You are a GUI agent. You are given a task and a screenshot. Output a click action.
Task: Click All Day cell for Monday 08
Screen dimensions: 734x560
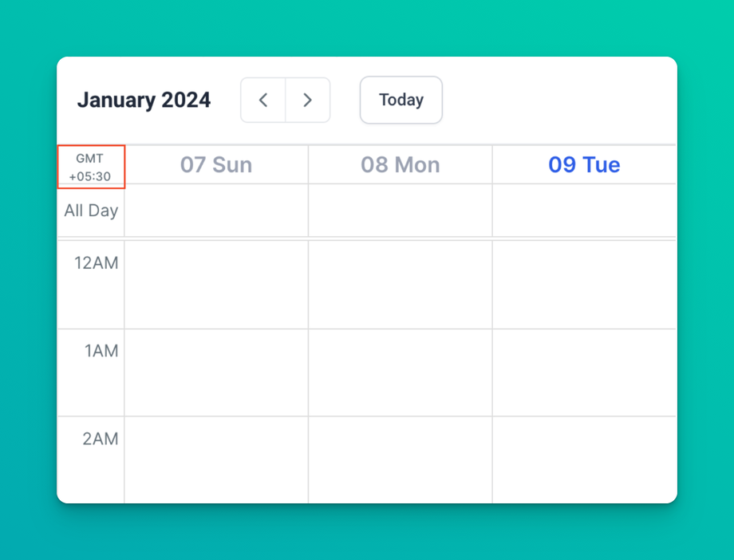400,211
